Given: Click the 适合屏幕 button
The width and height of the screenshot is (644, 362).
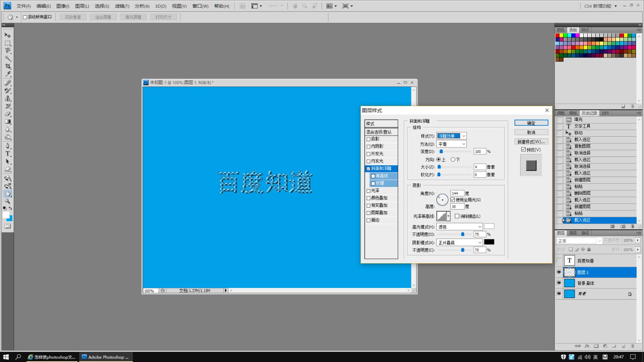Looking at the screenshot, I should tap(103, 17).
